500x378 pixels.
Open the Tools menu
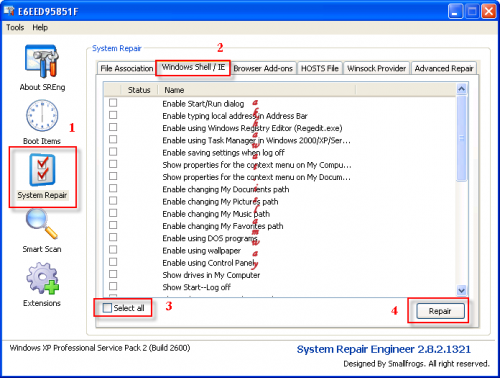click(x=15, y=27)
